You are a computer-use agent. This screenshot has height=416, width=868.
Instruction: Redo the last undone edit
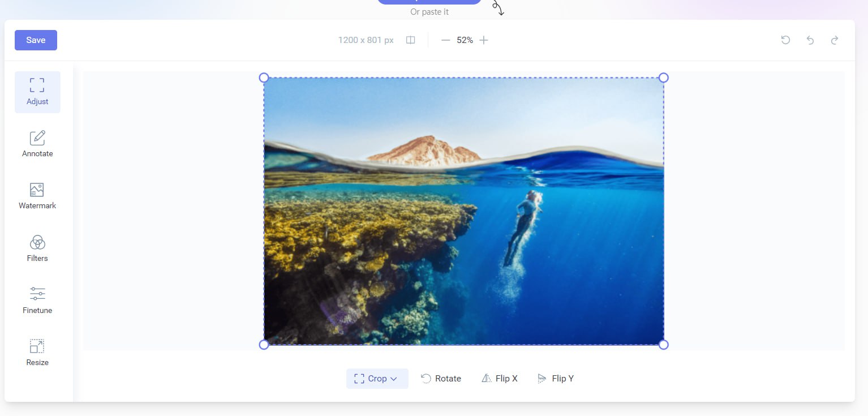click(835, 40)
